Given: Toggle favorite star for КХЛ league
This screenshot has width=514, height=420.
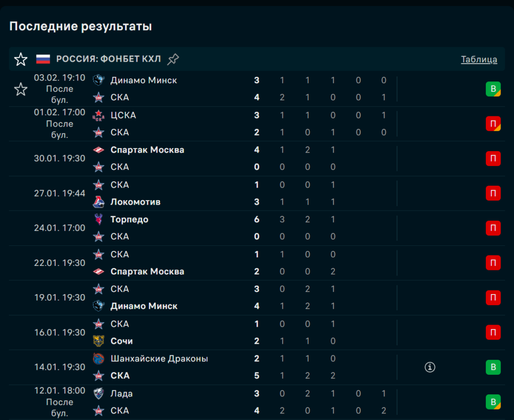Looking at the screenshot, I should [21, 60].
